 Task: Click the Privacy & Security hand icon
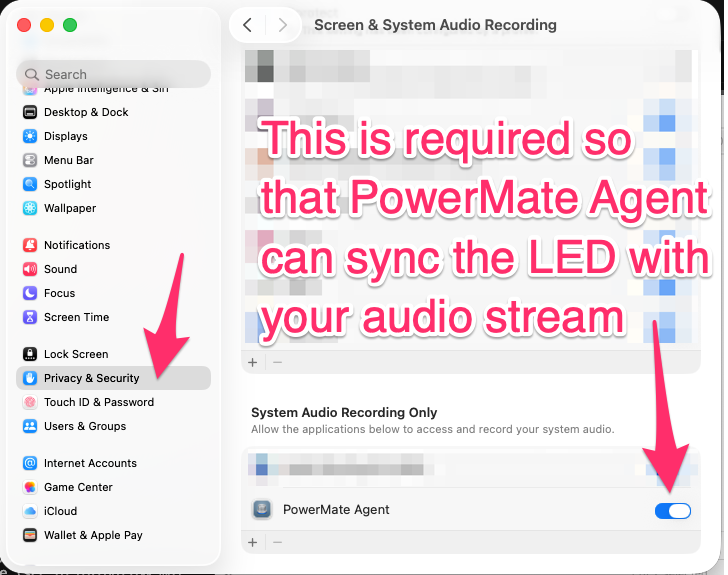30,378
